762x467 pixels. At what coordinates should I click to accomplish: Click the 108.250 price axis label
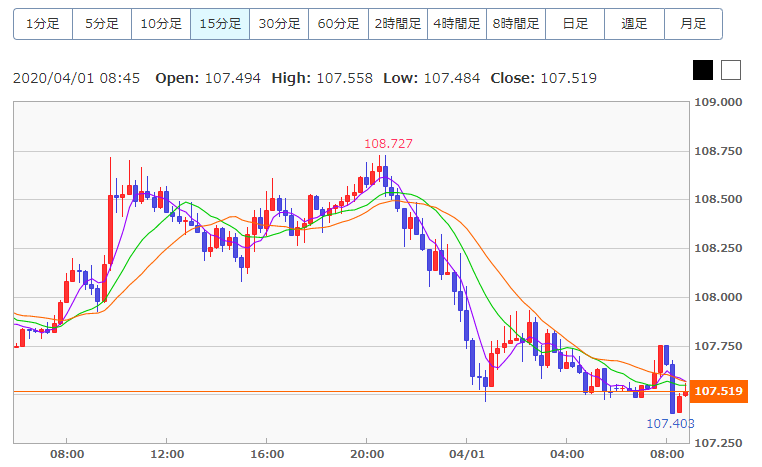718,248
